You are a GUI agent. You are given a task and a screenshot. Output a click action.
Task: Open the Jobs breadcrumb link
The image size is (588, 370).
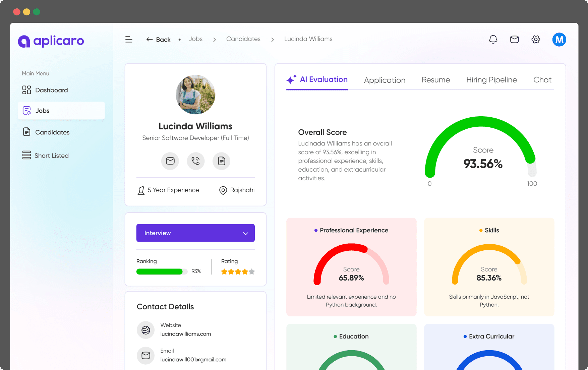(195, 39)
